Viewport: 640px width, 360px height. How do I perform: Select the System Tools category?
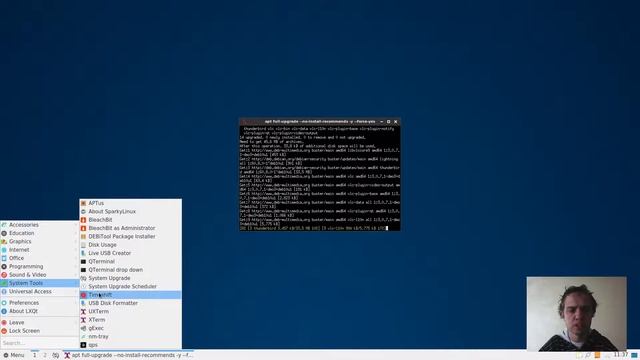pyautogui.click(x=40, y=283)
